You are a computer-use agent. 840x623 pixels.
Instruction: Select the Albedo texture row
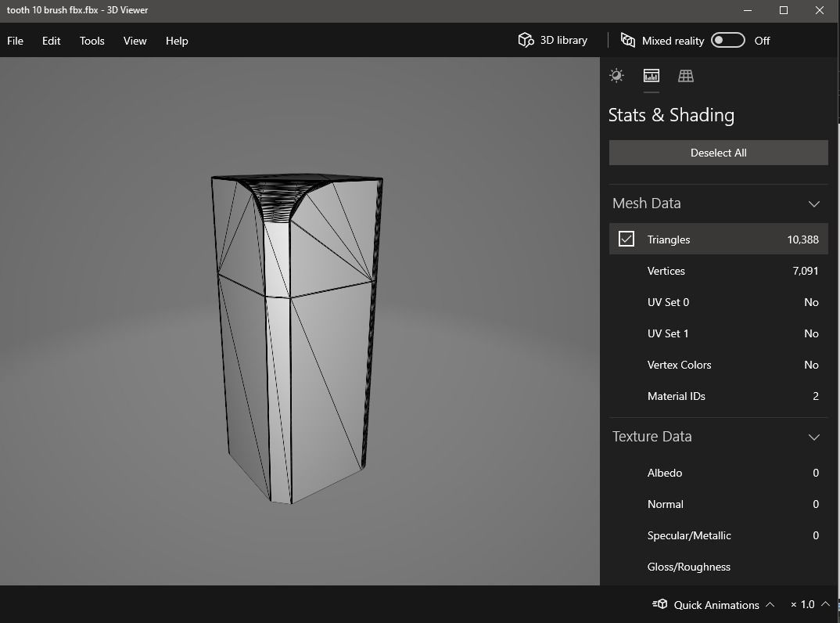coord(719,473)
